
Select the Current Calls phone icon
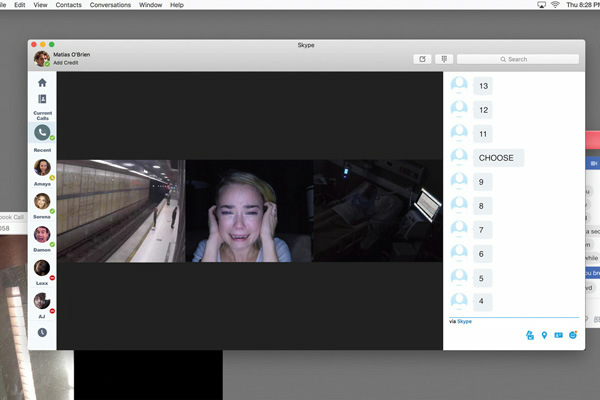[42, 132]
